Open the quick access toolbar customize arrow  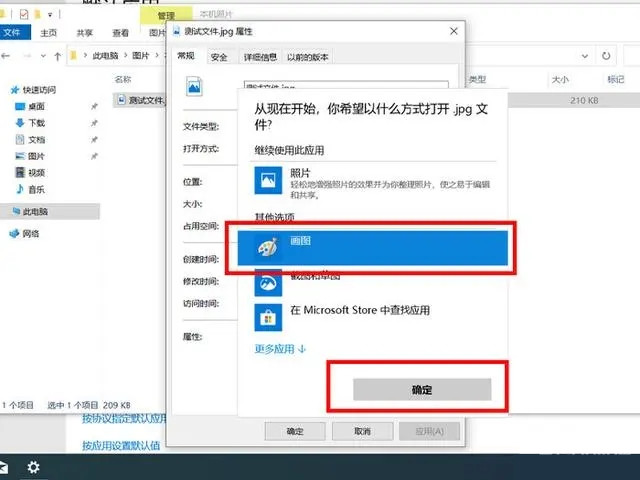[50, 15]
